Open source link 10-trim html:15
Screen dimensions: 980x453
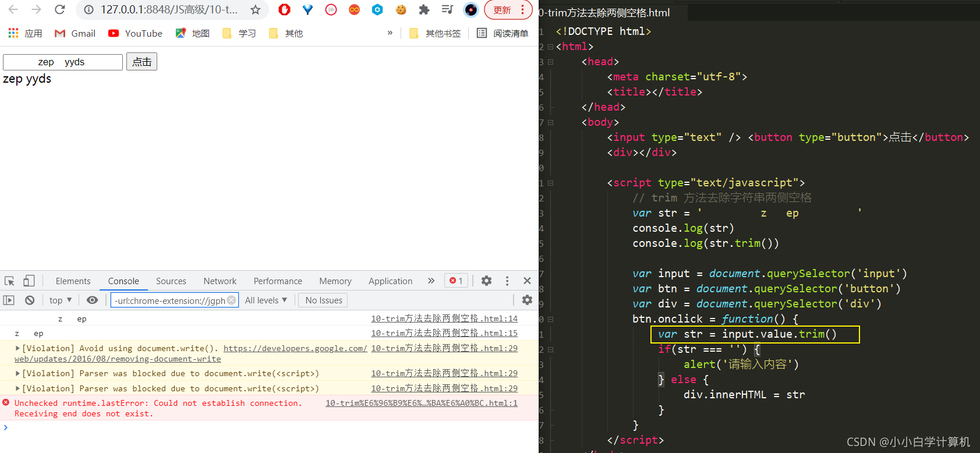pyautogui.click(x=444, y=333)
